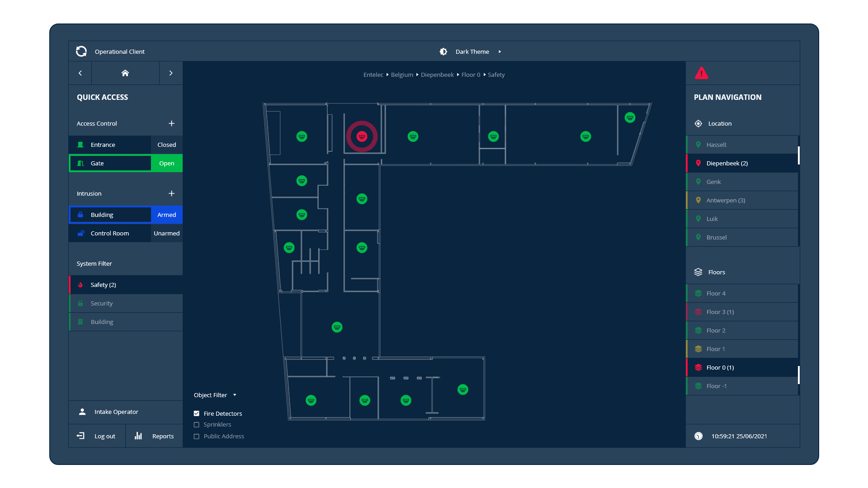This screenshot has height=488, width=868.
Task: Click the Diepenbeek breadcrumb
Action: tap(437, 75)
